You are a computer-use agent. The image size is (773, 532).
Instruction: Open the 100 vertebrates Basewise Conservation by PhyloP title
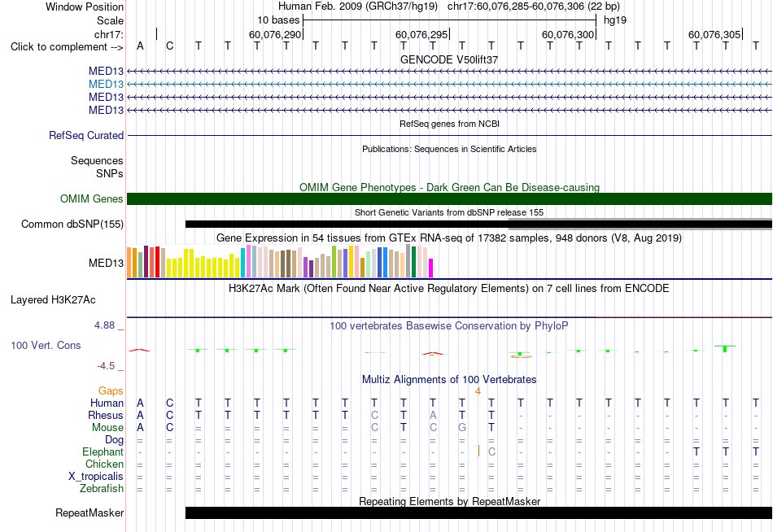click(x=449, y=326)
